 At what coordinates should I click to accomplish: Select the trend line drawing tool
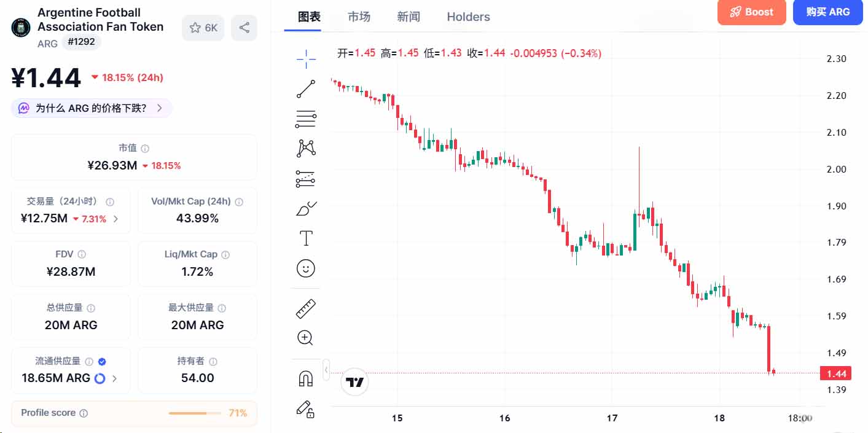coord(306,88)
